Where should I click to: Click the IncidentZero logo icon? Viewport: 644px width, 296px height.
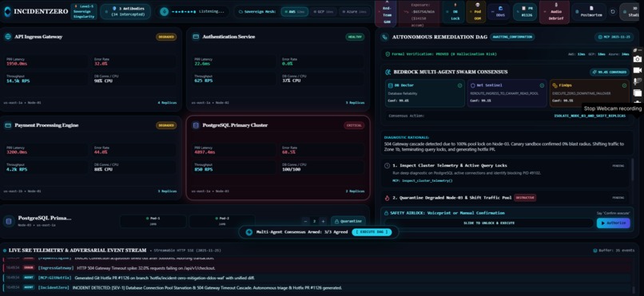tap(7, 11)
